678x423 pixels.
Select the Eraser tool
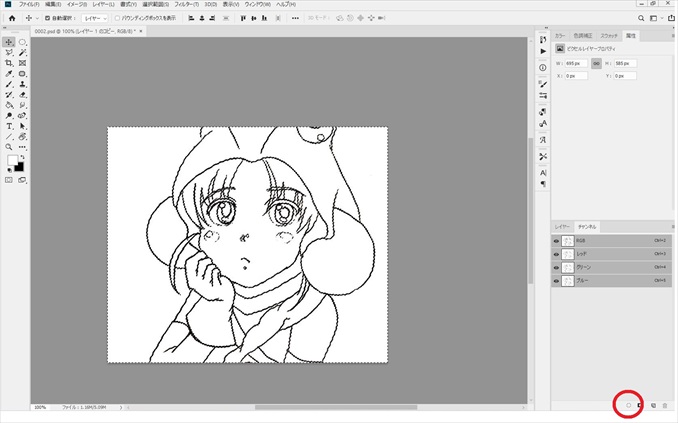click(22, 95)
